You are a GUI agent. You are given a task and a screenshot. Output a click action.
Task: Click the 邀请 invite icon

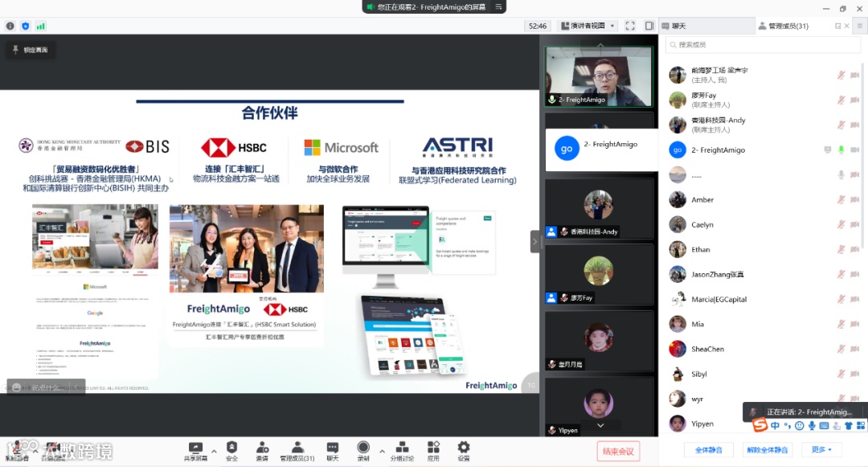pyautogui.click(x=262, y=452)
